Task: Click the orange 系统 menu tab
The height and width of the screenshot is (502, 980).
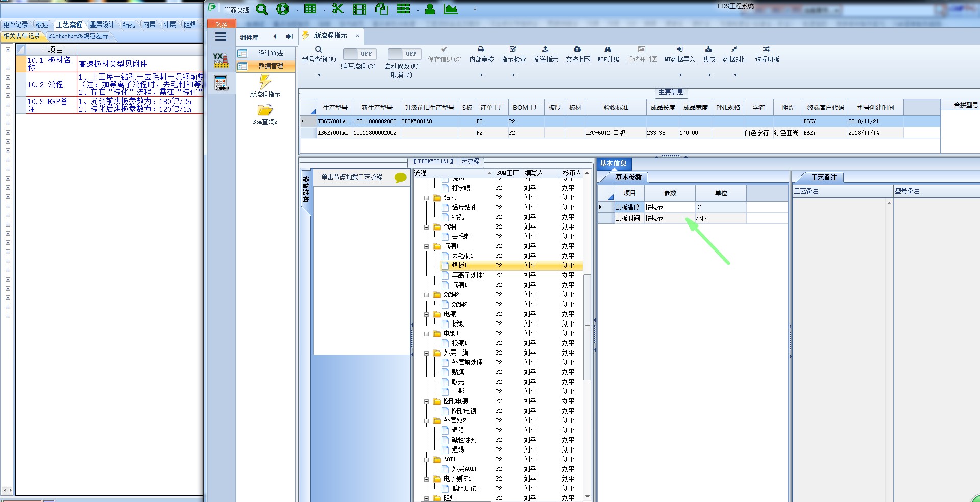Action: tap(222, 24)
